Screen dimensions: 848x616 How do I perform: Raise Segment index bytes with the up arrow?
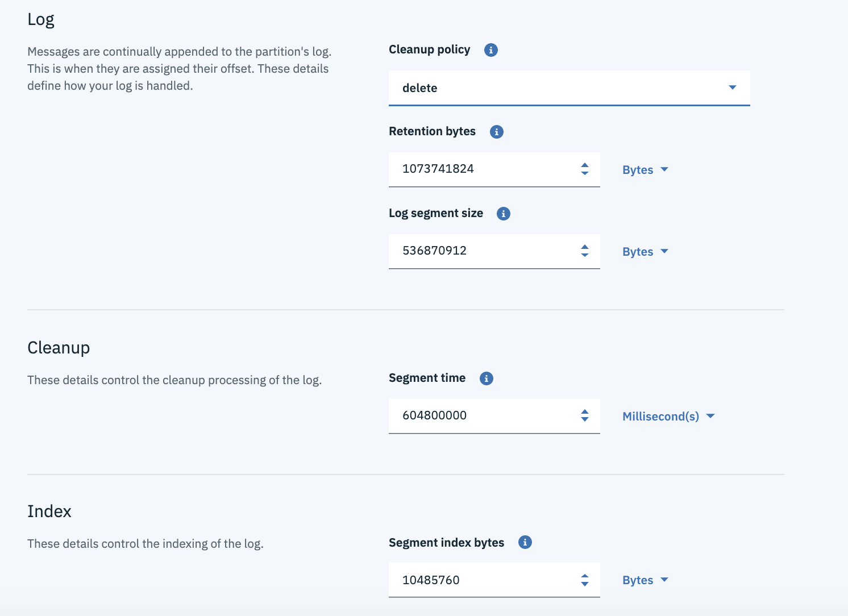(585, 576)
